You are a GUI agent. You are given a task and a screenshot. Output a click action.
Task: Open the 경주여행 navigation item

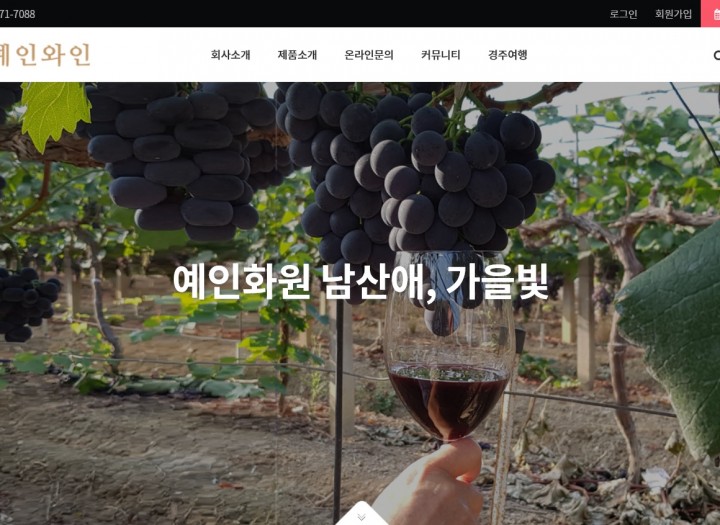click(x=507, y=55)
